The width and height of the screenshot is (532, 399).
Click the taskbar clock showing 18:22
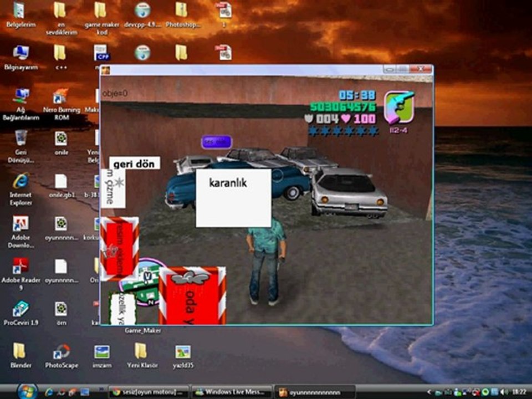519,392
